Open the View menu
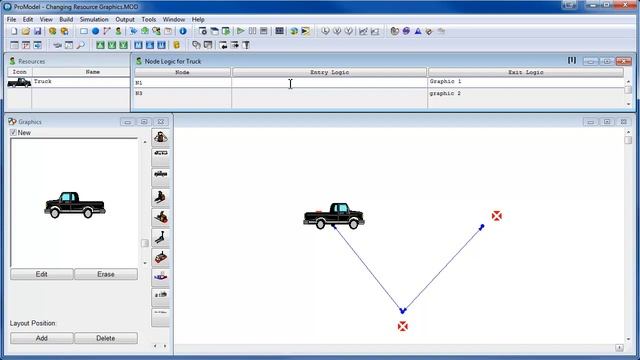This screenshot has height=360, width=640. 46,19
